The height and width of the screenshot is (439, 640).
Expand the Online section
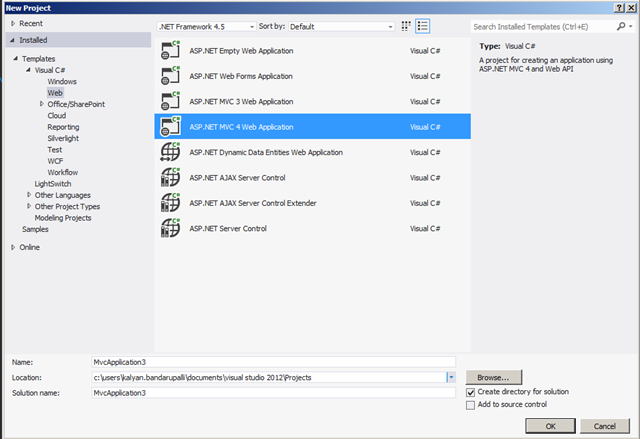13,247
